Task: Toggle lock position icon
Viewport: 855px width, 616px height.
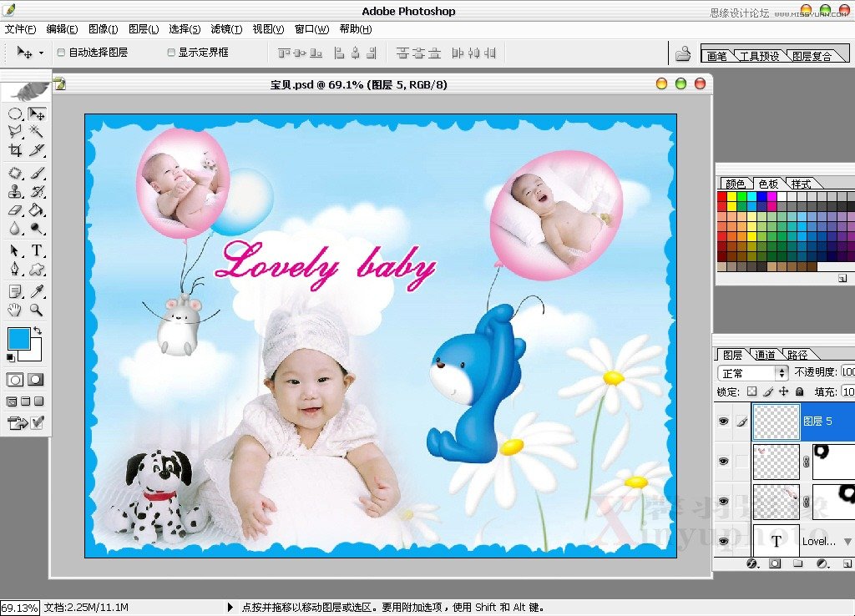Action: tap(783, 391)
